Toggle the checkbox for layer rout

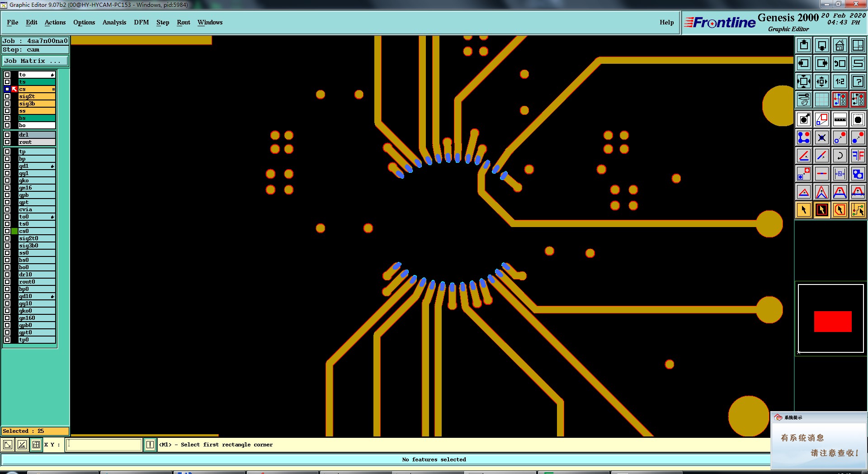(x=7, y=142)
